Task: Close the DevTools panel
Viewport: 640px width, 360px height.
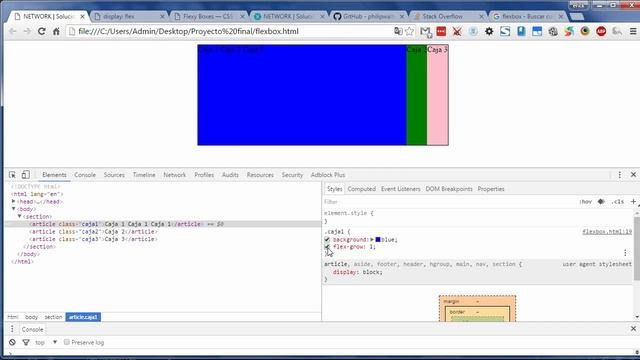Action: tap(633, 175)
